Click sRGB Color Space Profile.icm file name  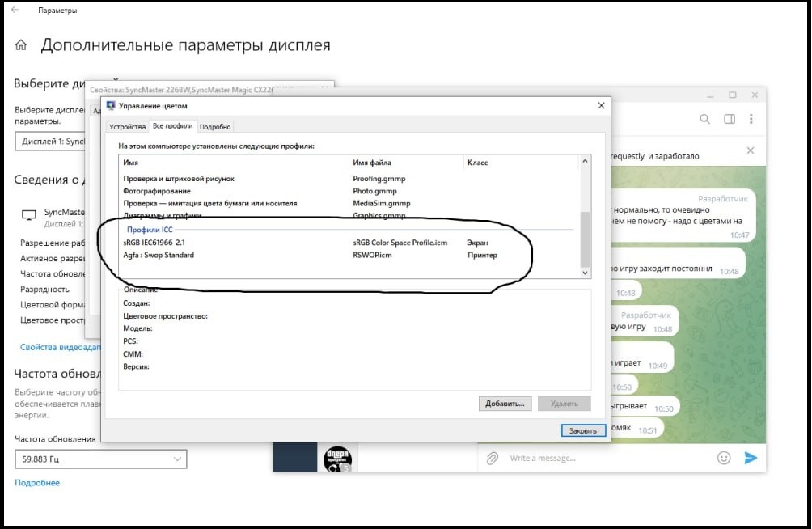coord(400,243)
